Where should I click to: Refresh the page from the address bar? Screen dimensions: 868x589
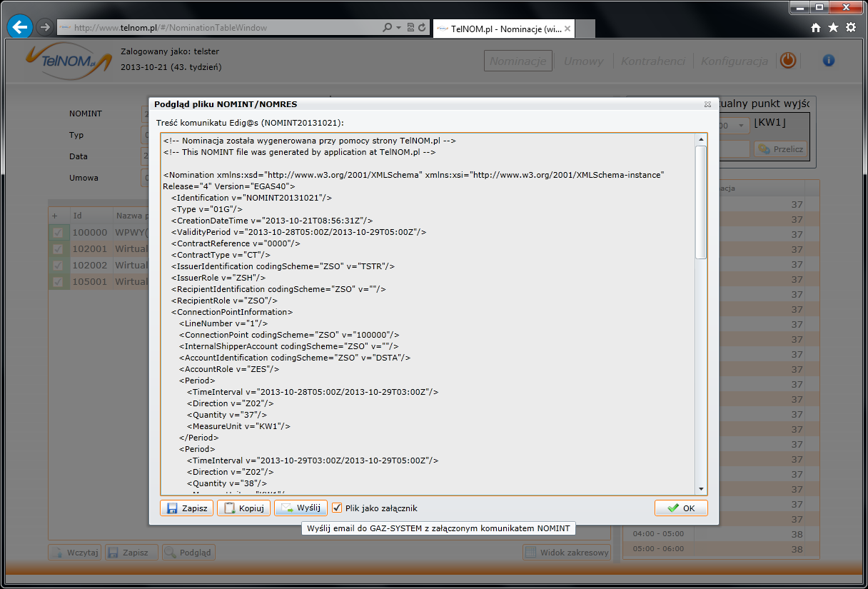point(423,28)
